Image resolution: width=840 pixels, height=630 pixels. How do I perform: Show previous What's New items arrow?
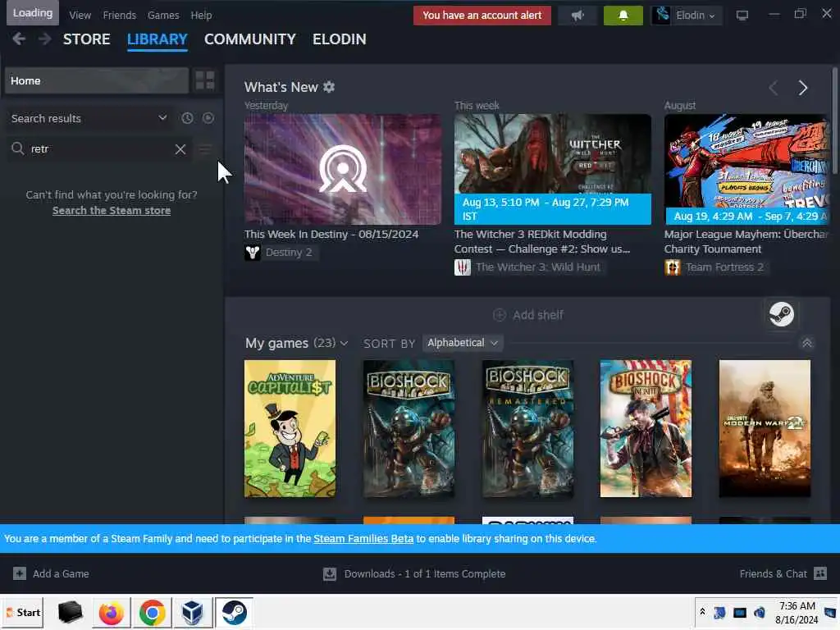coord(773,87)
